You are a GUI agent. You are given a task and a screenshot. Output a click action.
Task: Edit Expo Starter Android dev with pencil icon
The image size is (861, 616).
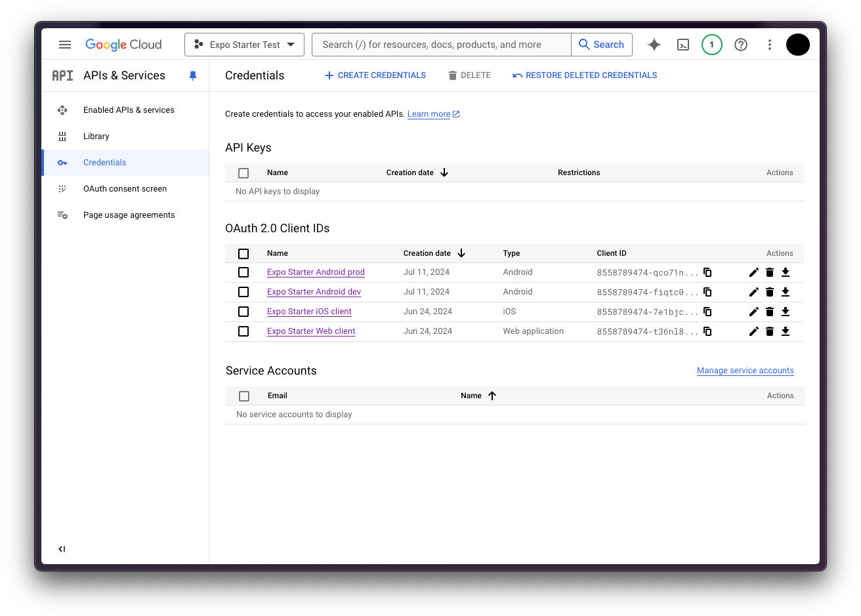click(x=754, y=292)
